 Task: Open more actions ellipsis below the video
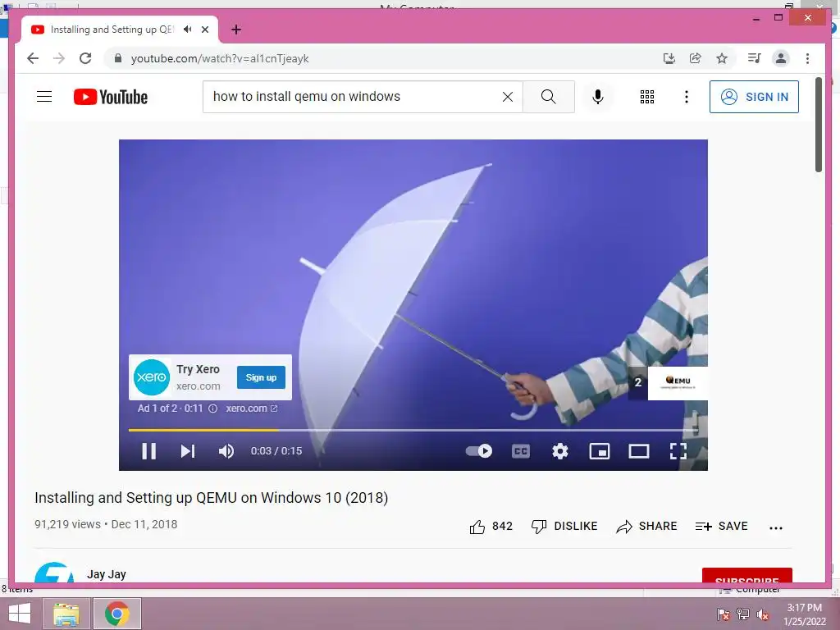pos(776,527)
